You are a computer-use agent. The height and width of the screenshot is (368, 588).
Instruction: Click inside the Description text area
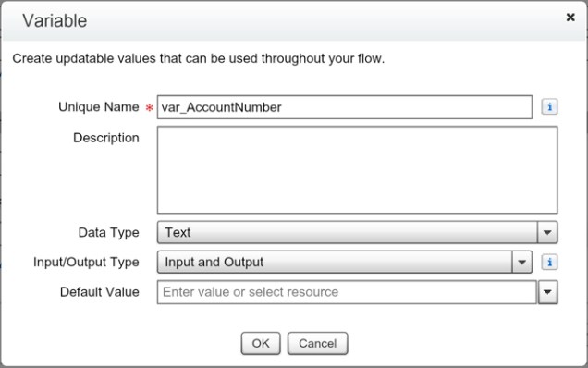(357, 170)
